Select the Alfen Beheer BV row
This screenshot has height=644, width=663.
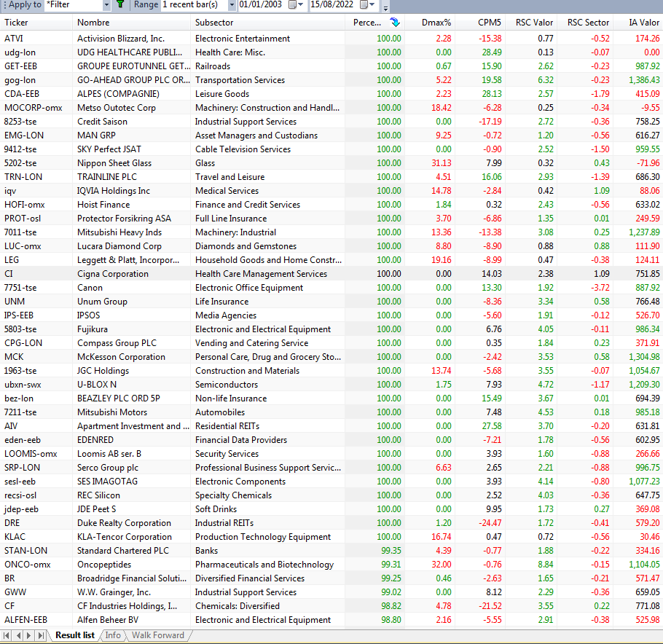click(x=331, y=620)
